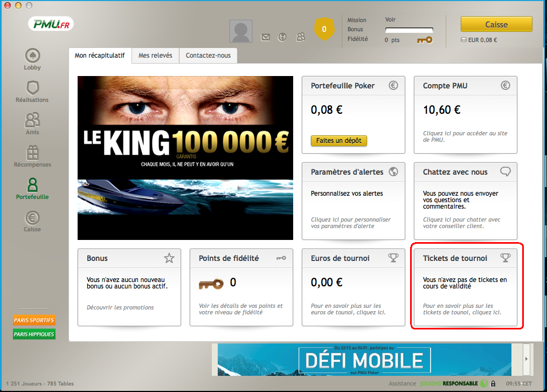The image size is (547, 392).
Task: Click the 09:55 CET clock text
Action: 519,383
